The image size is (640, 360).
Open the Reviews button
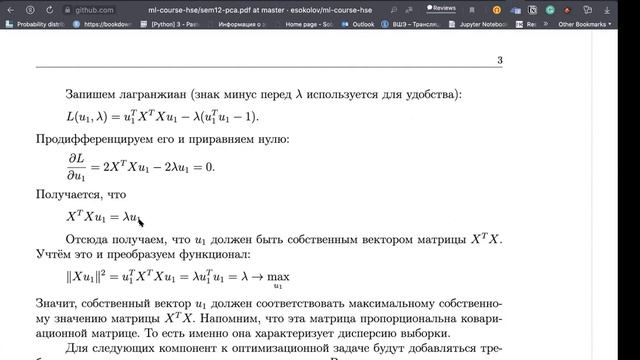[441, 8]
